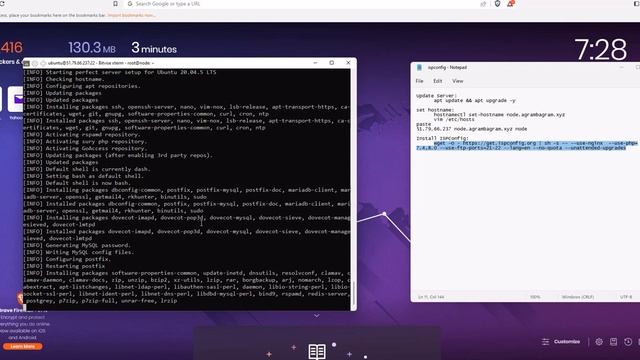640x360 pixels.
Task: Open the File menu in Notepad
Action: (x=419, y=81)
